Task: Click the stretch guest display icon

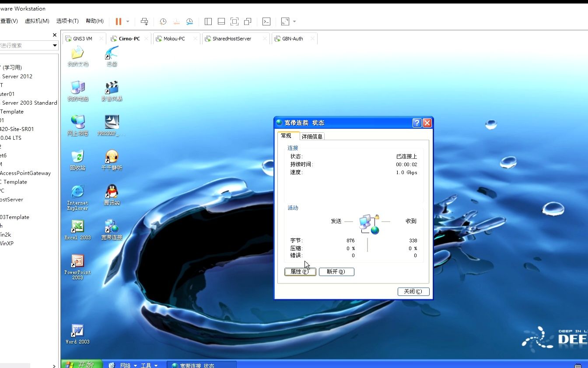Action: point(285,21)
